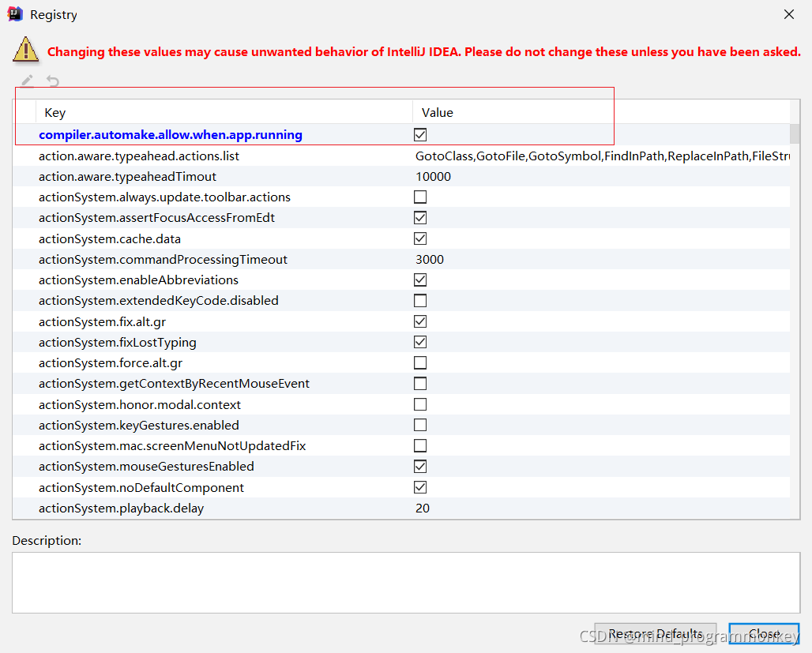Check actionSystem.keyGestures.enabled checkbox
The image size is (812, 653).
point(420,425)
